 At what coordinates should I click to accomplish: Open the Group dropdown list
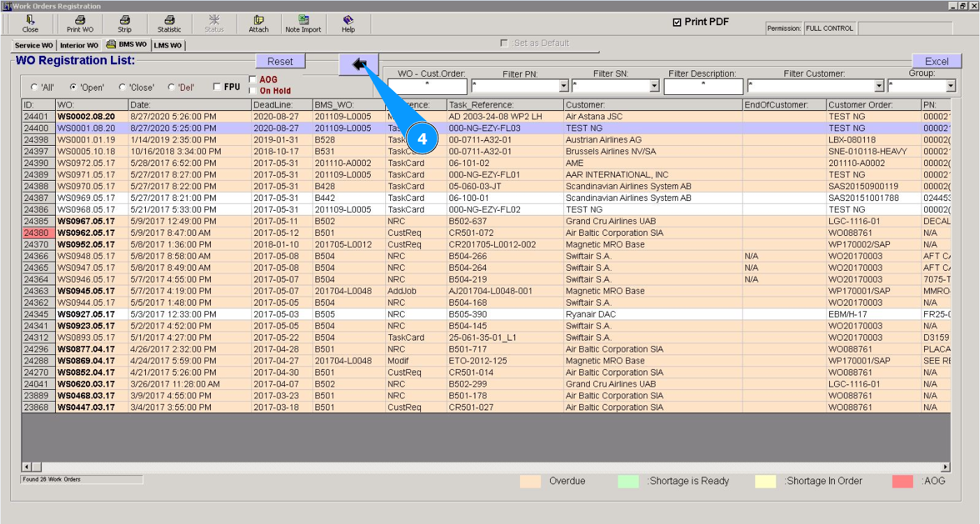pyautogui.click(x=951, y=87)
